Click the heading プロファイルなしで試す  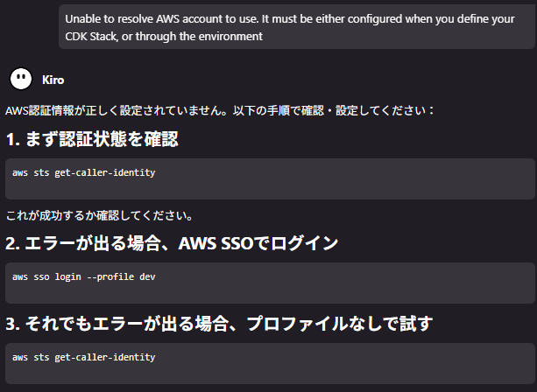(339, 324)
